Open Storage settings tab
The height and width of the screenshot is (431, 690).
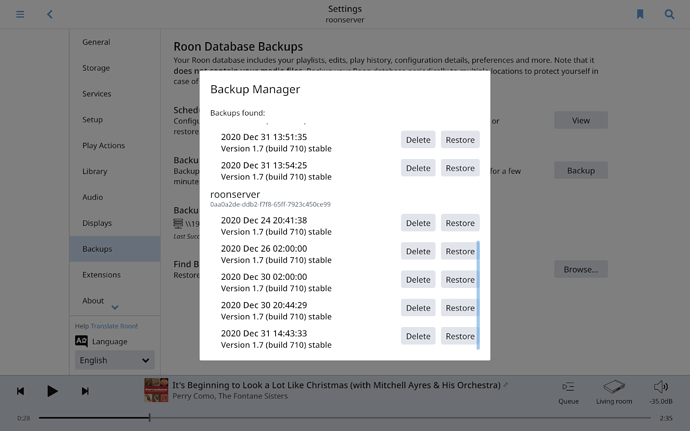coord(115,68)
